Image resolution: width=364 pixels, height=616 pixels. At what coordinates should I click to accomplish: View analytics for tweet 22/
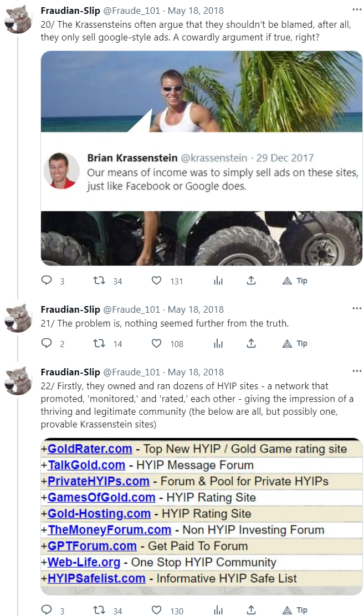218,610
